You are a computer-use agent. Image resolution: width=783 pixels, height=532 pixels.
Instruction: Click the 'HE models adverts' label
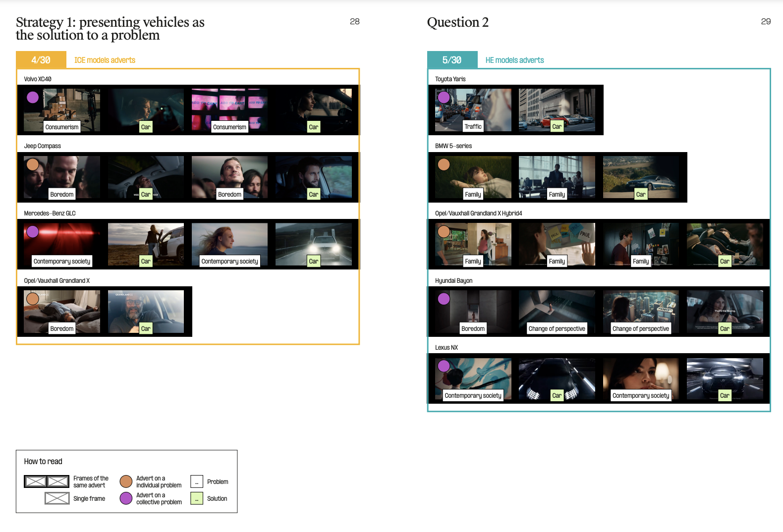coord(514,60)
